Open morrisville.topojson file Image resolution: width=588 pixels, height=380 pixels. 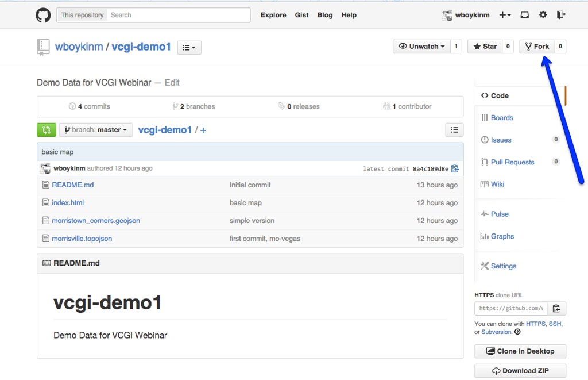82,239
